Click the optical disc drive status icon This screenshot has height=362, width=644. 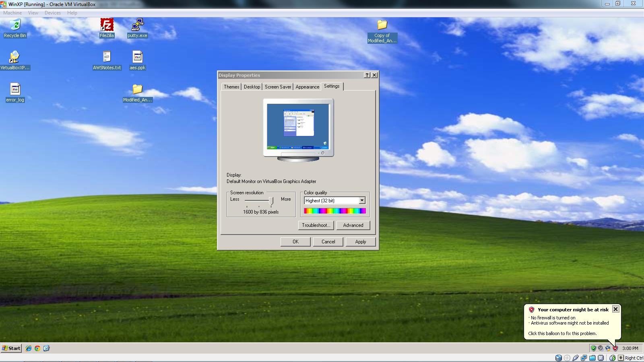567,357
